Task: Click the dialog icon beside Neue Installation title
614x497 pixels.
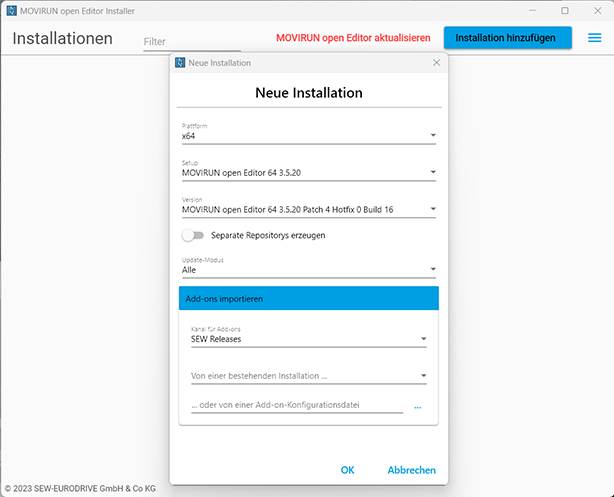Action: (x=180, y=62)
